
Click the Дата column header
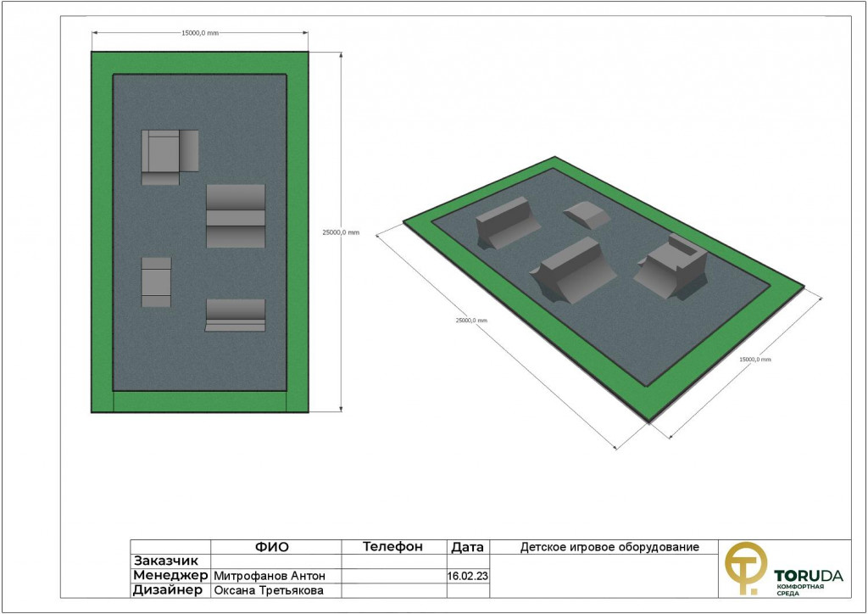click(468, 547)
